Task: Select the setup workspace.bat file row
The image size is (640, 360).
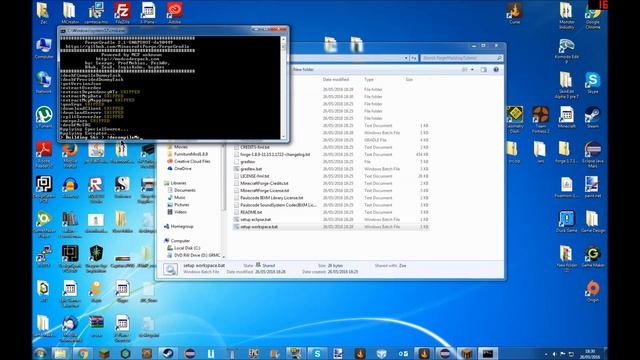Action: 331,227
